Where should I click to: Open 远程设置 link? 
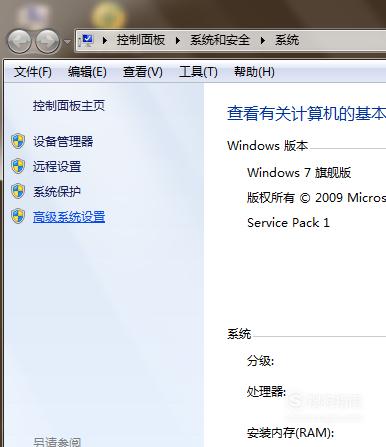[57, 166]
